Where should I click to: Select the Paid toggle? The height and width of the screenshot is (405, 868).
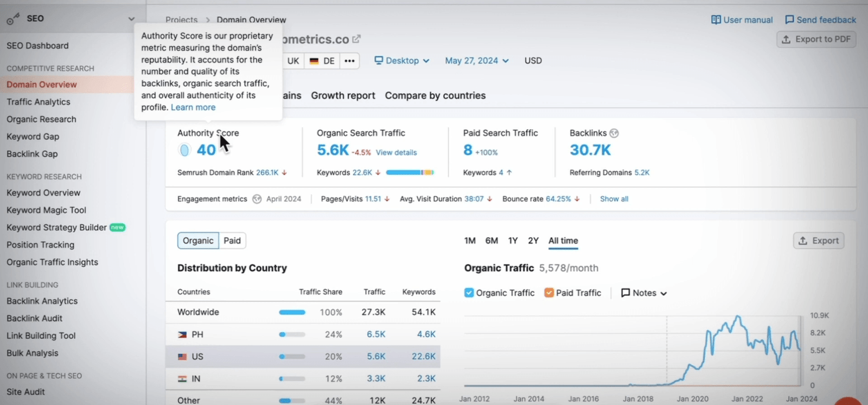[232, 241]
